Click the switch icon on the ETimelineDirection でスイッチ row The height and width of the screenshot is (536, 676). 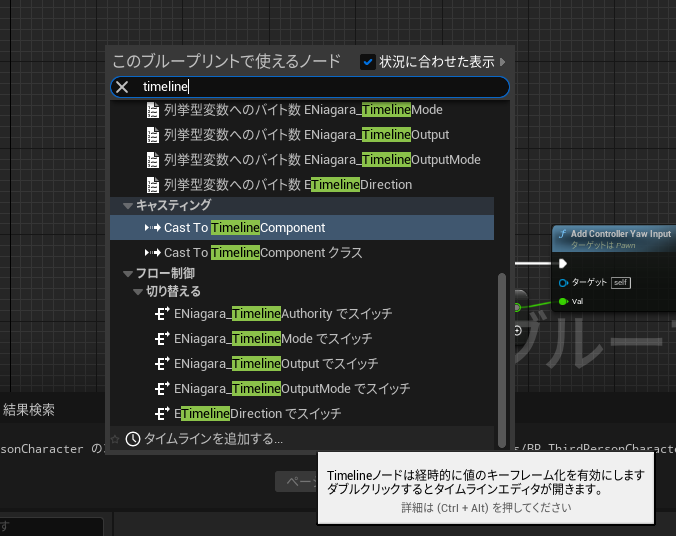162,414
